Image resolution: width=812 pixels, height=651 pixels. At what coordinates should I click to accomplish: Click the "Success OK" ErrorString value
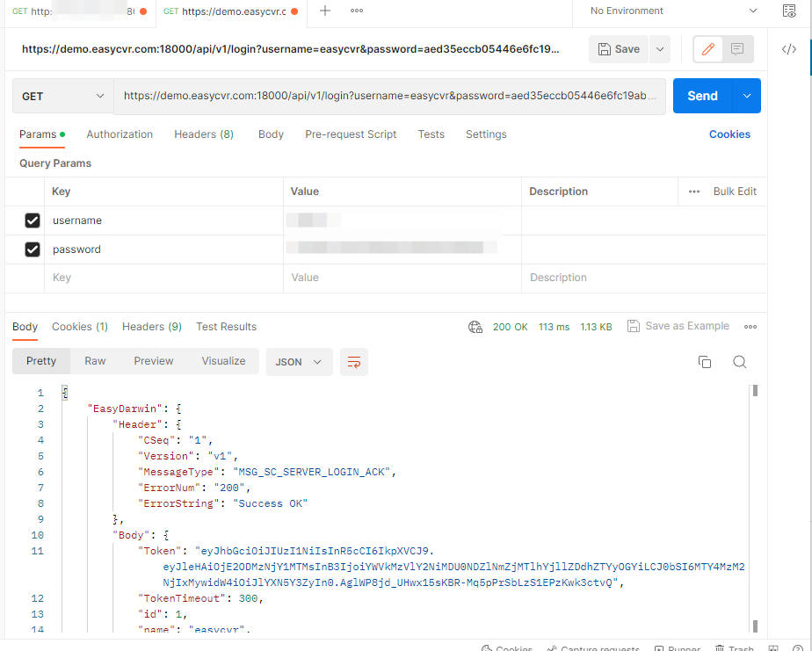270,504
